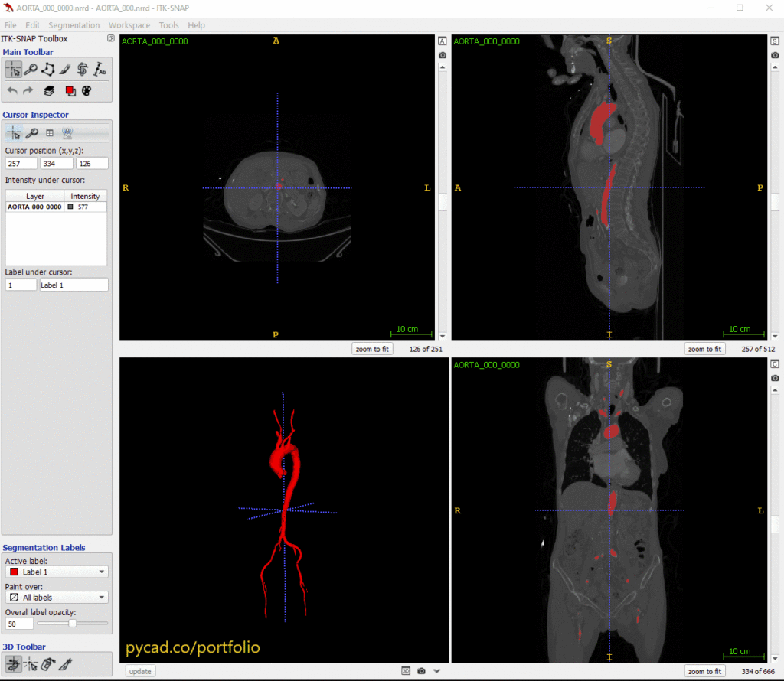Open the Segmentation menu

click(x=73, y=25)
